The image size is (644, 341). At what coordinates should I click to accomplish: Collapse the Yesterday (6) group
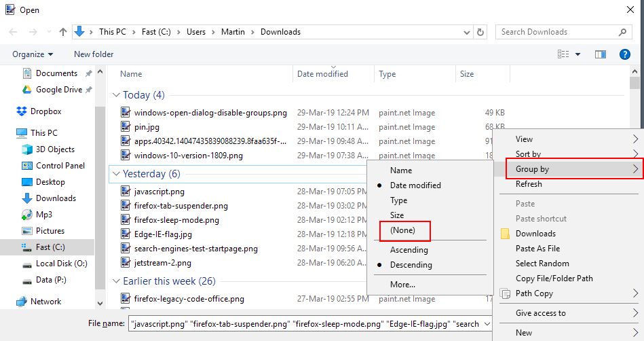(x=115, y=174)
